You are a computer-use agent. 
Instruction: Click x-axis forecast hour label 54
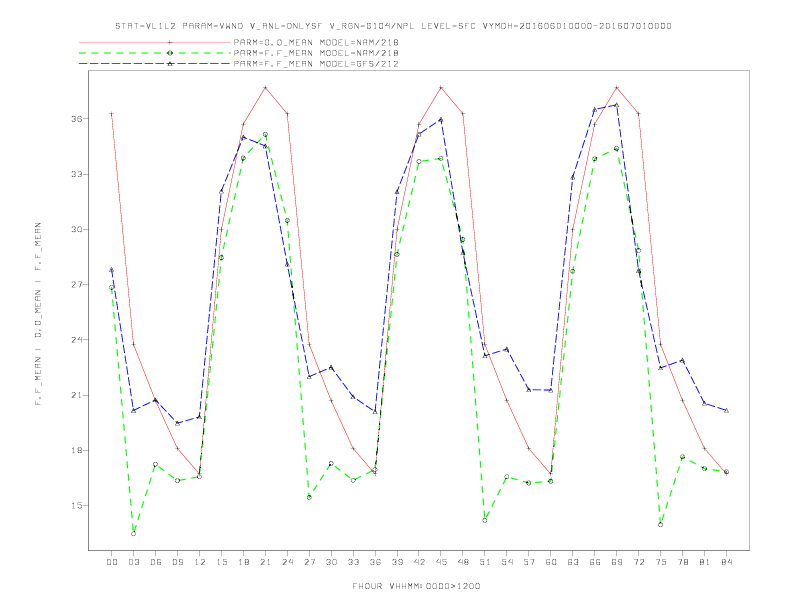point(507,562)
